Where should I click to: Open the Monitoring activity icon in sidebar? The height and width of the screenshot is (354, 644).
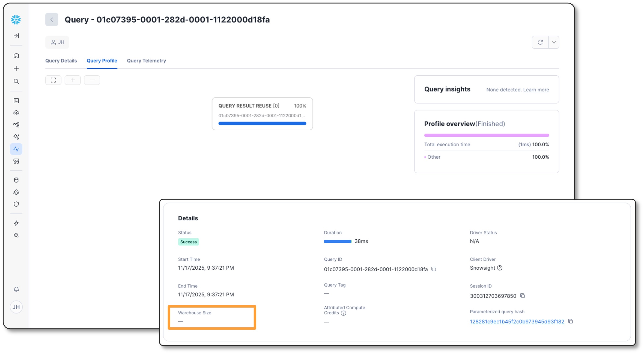tap(16, 149)
